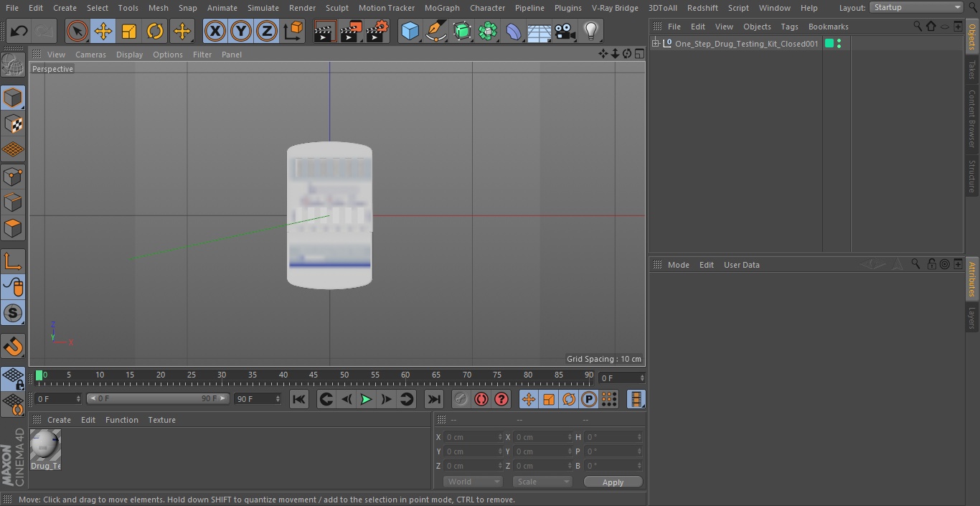Open the V-Ray Bridge menu
The height and width of the screenshot is (506, 980).
[615, 7]
